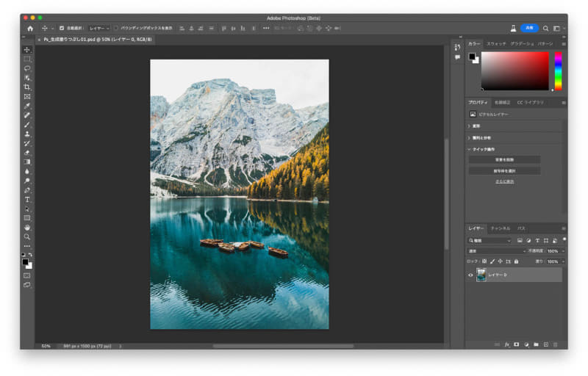Enable the バウンディングボックスを表示 checkbox

[x=115, y=28]
